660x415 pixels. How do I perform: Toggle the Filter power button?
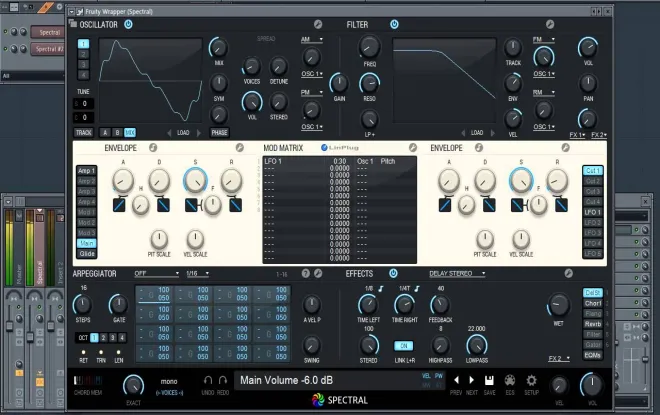[394, 24]
